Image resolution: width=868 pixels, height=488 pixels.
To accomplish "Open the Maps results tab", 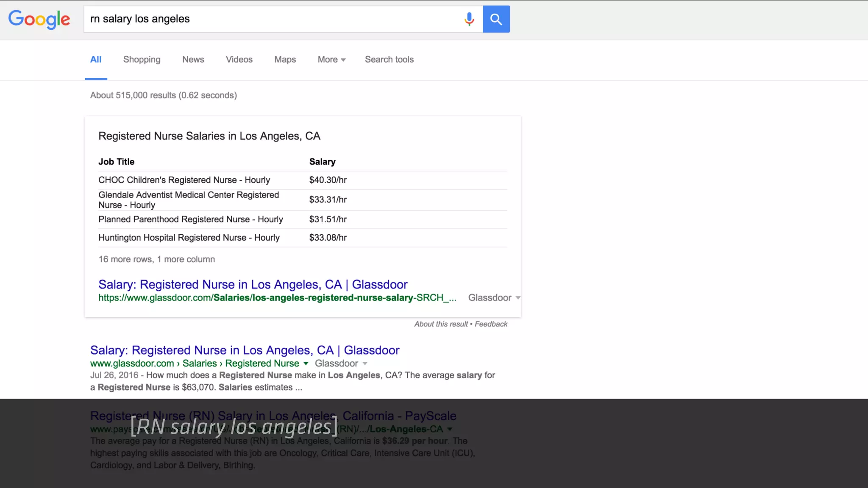I will [x=285, y=60].
